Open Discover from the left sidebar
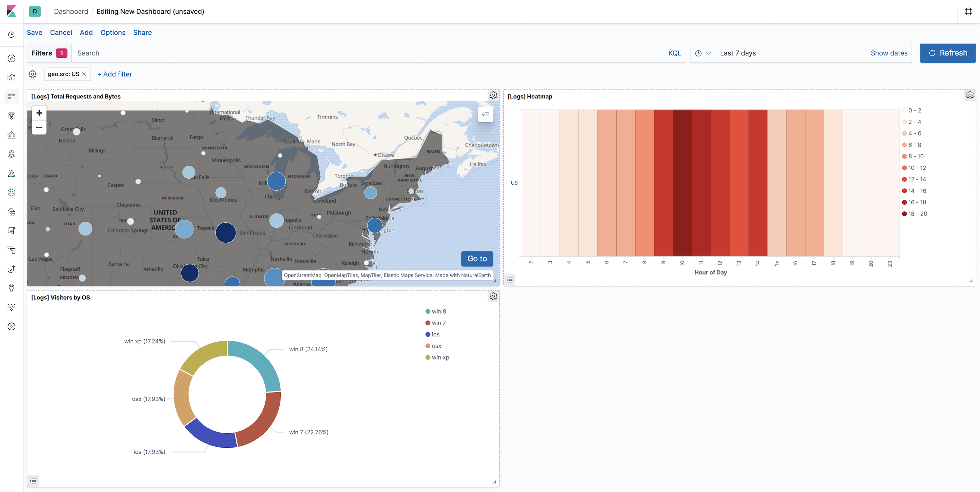 (11, 58)
